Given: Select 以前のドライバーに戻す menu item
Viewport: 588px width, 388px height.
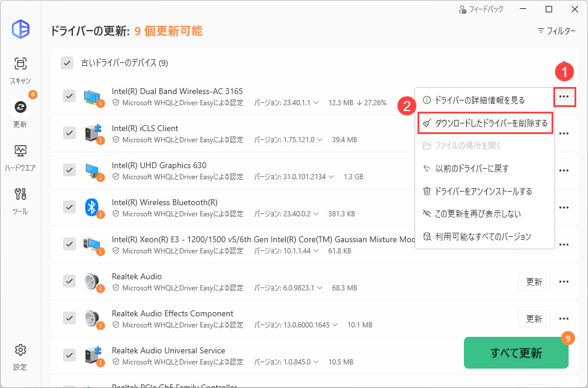Looking at the screenshot, I should (x=485, y=168).
